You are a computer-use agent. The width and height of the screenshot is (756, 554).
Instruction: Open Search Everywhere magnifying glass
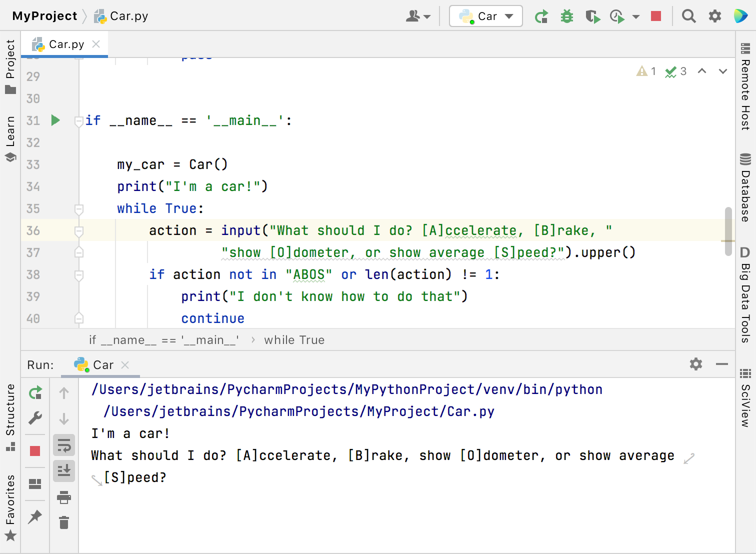(x=689, y=15)
